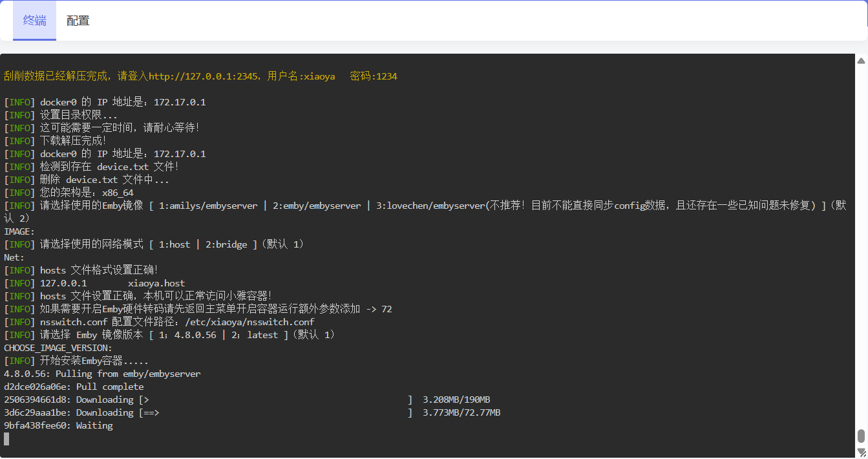Click 'hosts 文件格式设置正确!' line
Image resolution: width=868 pixels, height=459 pixels.
click(81, 270)
